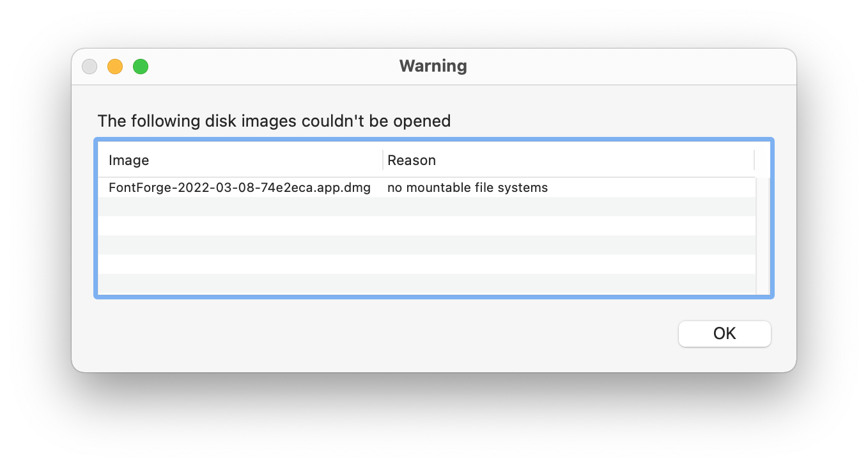This screenshot has width=868, height=467.
Task: Click the yellow minimize traffic light button
Action: pos(115,66)
